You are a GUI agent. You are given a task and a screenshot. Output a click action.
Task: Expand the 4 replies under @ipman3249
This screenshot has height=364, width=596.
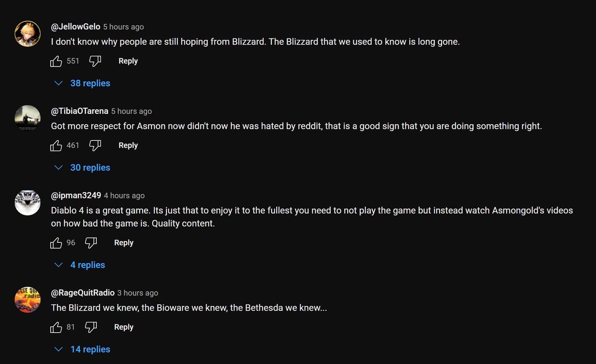click(87, 265)
